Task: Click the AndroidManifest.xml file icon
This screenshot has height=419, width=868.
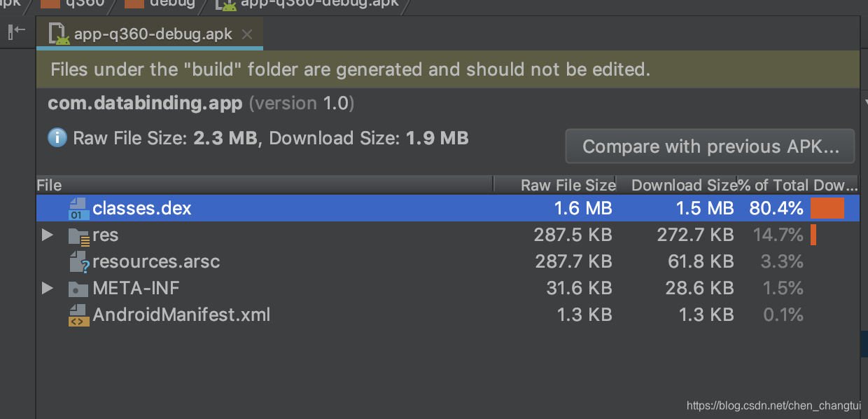Action: (x=78, y=315)
